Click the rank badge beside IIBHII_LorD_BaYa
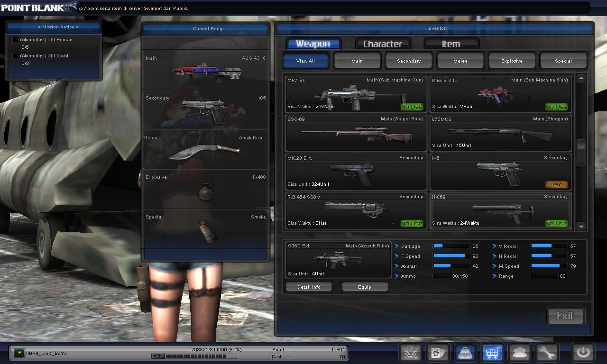607x364 pixels. click(x=19, y=353)
